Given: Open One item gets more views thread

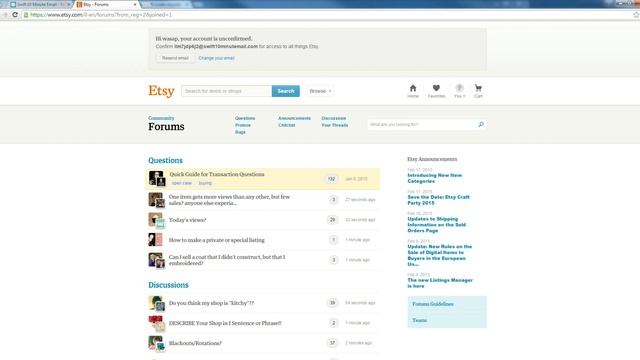Looking at the screenshot, I should tap(229, 200).
